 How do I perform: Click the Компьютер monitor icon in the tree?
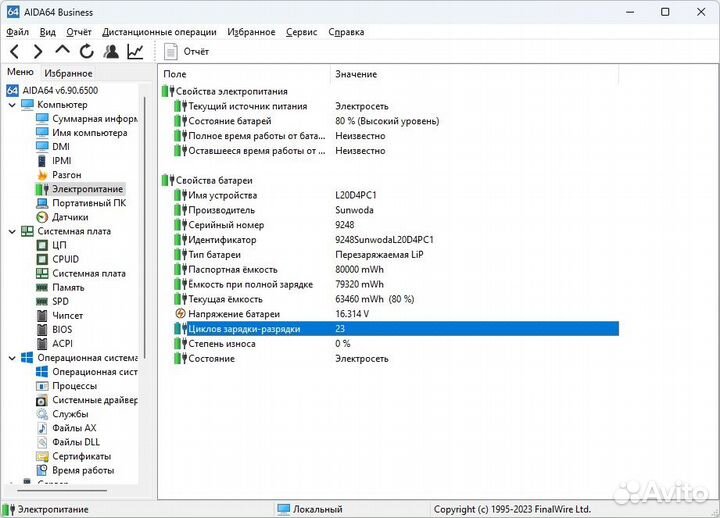point(28,105)
